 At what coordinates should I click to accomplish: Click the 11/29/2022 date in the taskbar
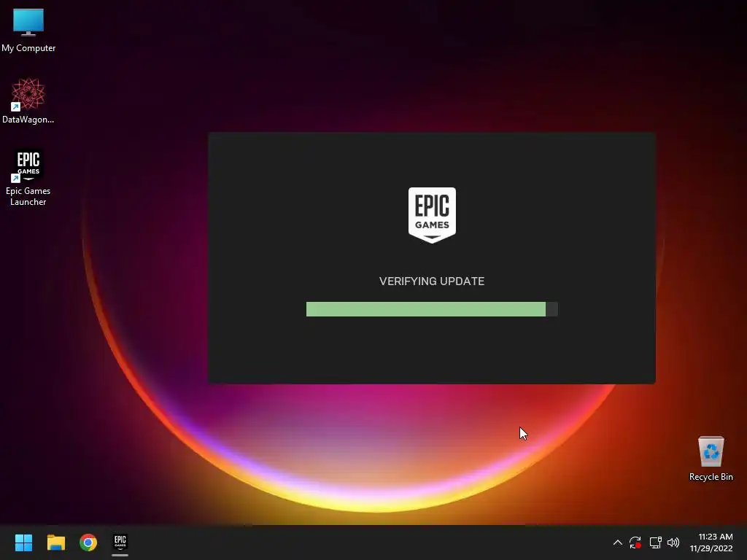point(711,548)
